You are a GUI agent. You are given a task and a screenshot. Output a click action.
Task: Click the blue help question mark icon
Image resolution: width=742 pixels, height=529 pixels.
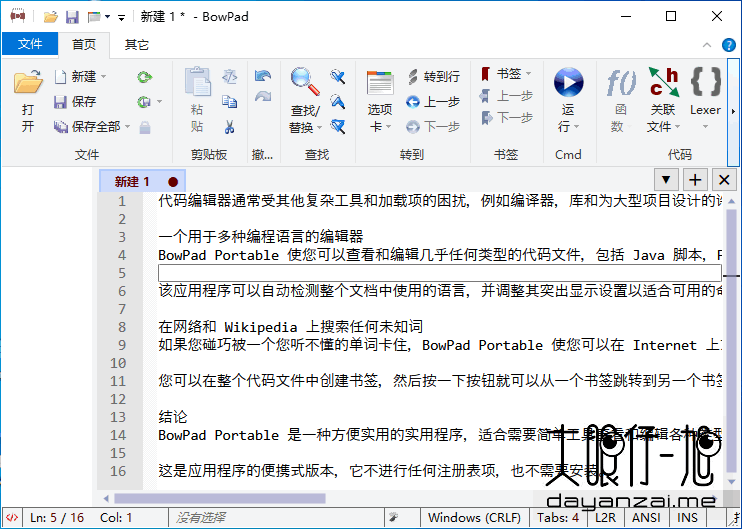point(728,45)
